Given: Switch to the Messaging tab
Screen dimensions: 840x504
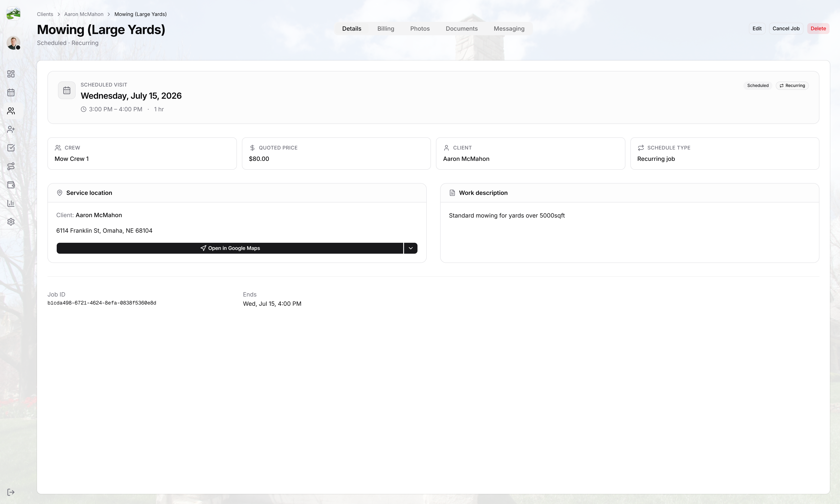Looking at the screenshot, I should point(509,29).
